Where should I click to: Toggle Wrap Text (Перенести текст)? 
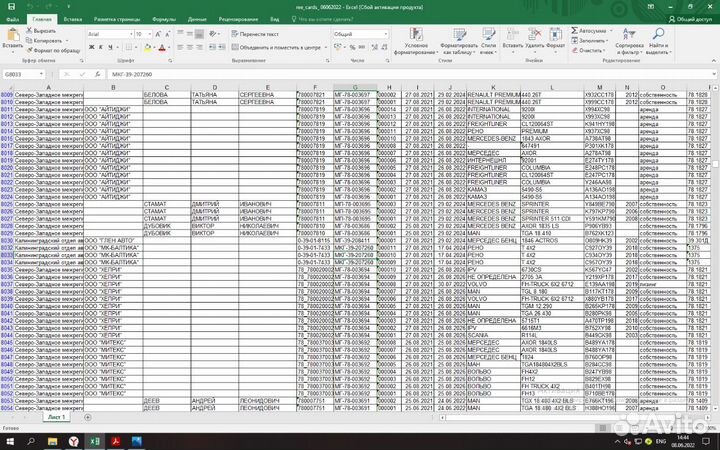click(x=256, y=33)
